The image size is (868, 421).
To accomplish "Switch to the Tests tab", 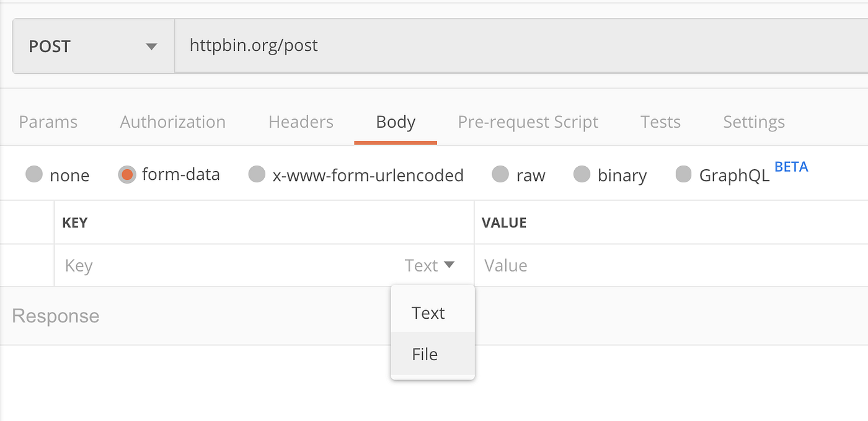I will pos(660,122).
